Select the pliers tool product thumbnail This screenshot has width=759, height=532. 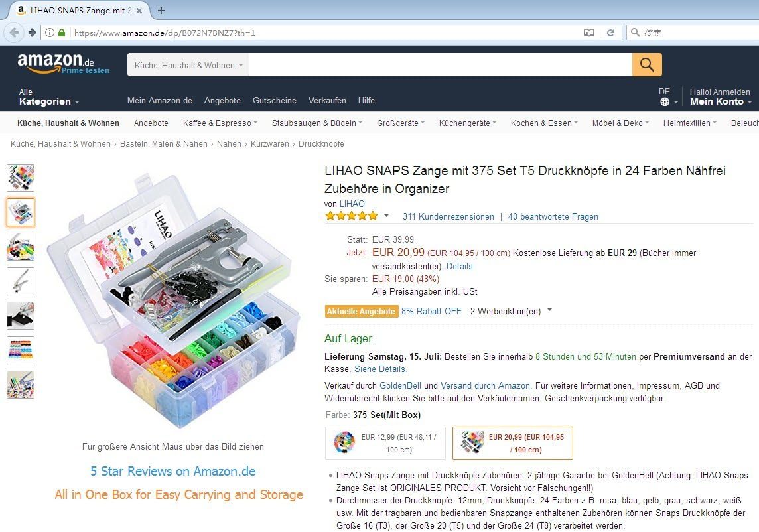[21, 281]
